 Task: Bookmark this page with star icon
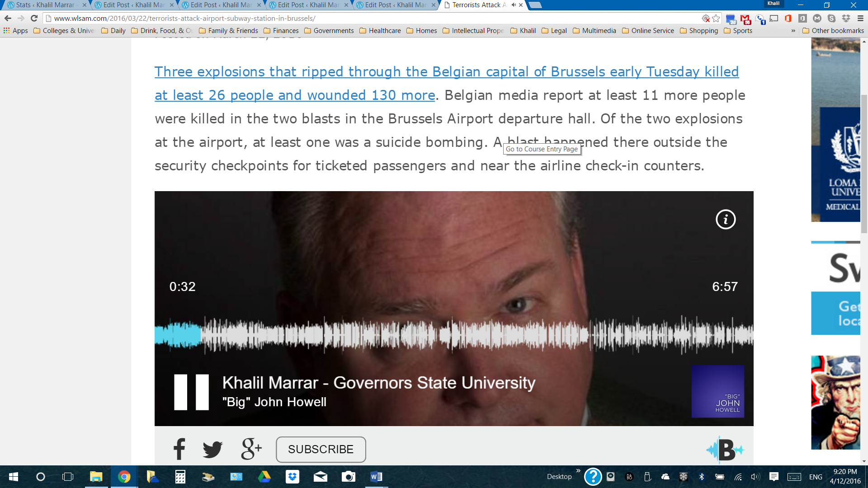click(x=716, y=19)
